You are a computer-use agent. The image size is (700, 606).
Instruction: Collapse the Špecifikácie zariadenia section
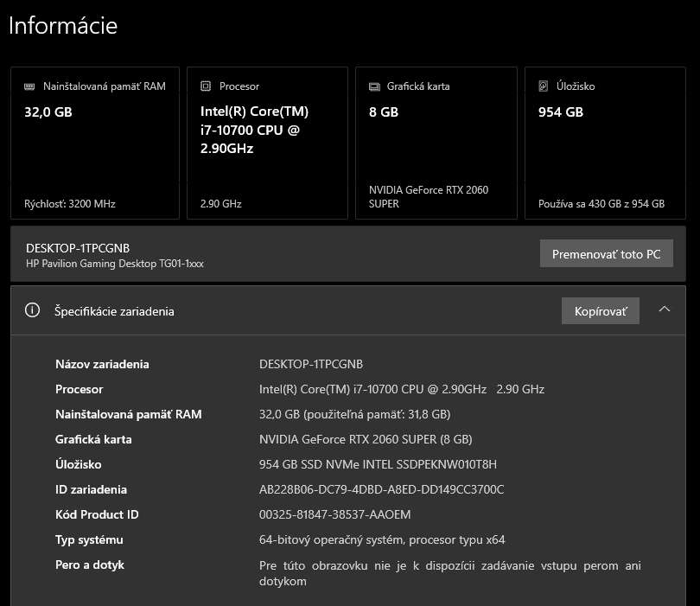click(x=665, y=309)
